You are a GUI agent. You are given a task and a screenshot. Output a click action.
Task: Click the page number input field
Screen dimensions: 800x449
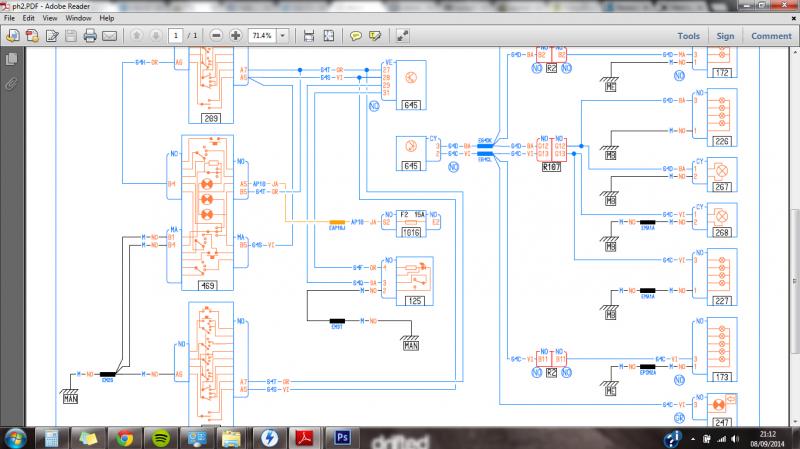coord(176,36)
